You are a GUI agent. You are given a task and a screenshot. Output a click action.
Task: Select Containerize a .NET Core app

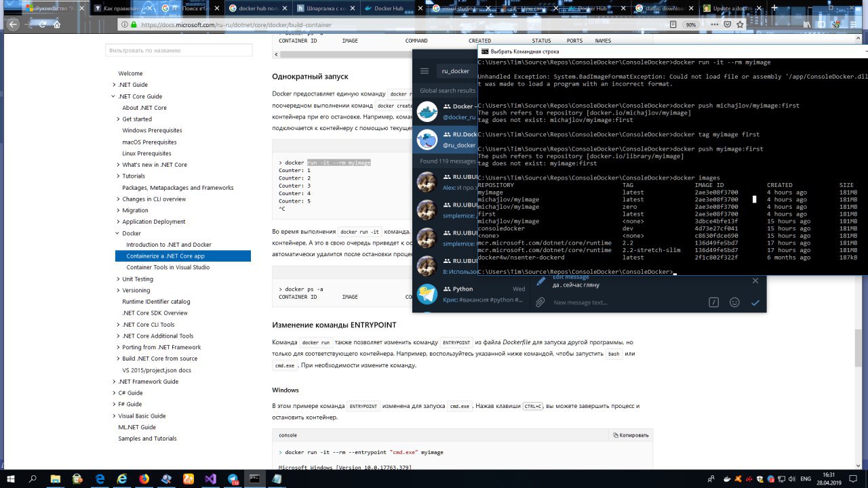pyautogui.click(x=183, y=256)
